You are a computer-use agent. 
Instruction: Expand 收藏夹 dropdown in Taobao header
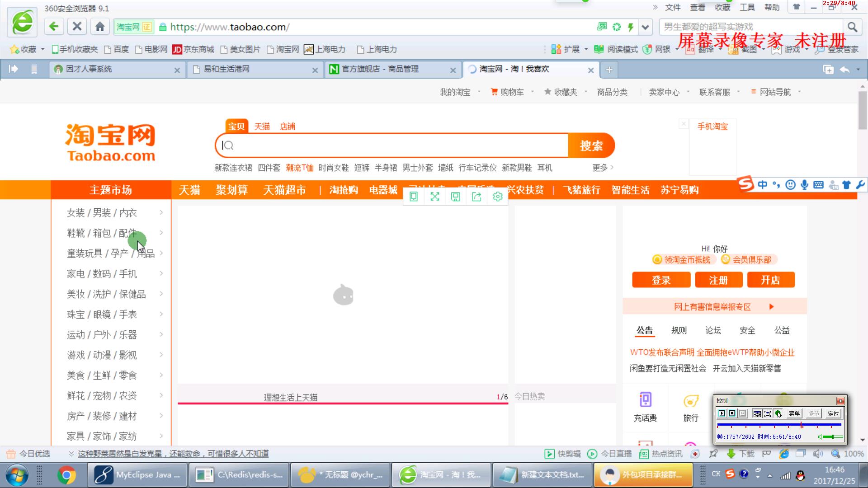point(565,92)
